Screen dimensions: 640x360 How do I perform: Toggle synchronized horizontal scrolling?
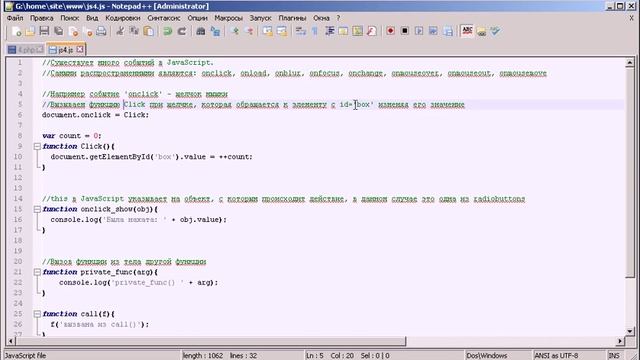pyautogui.click(x=282, y=31)
